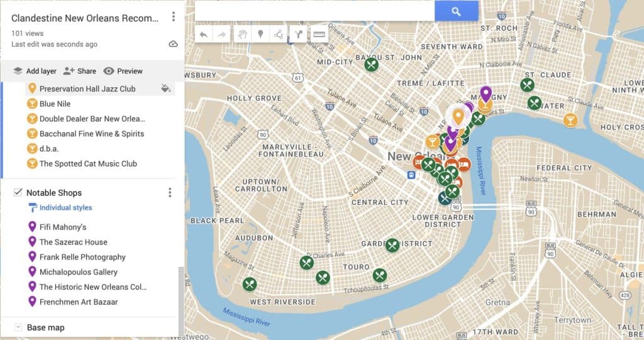
Task: Click the blue search magnifier button
Action: tap(456, 11)
